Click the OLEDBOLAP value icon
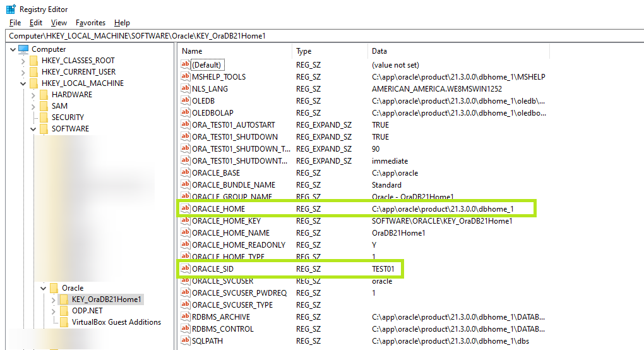This screenshot has height=350, width=644. coord(185,112)
